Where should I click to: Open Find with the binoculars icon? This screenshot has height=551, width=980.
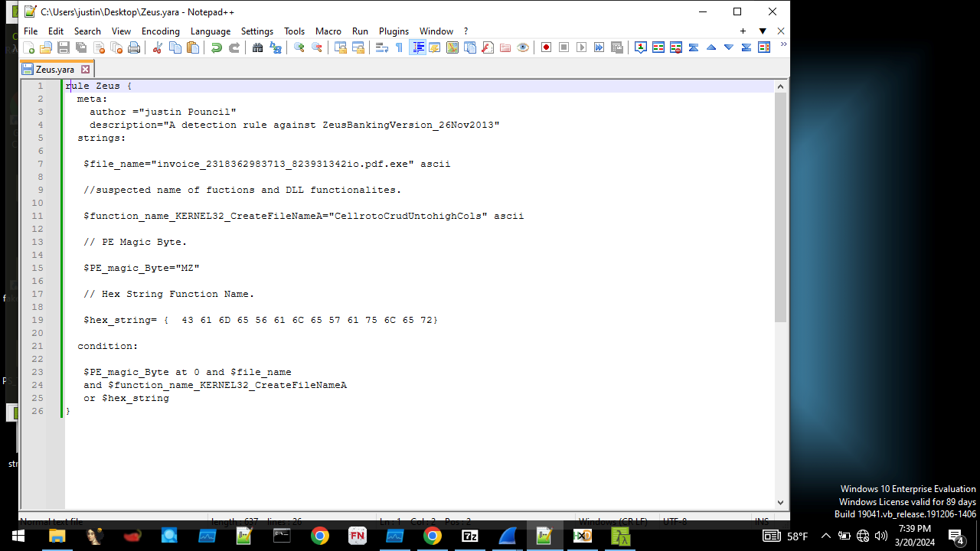pos(258,47)
